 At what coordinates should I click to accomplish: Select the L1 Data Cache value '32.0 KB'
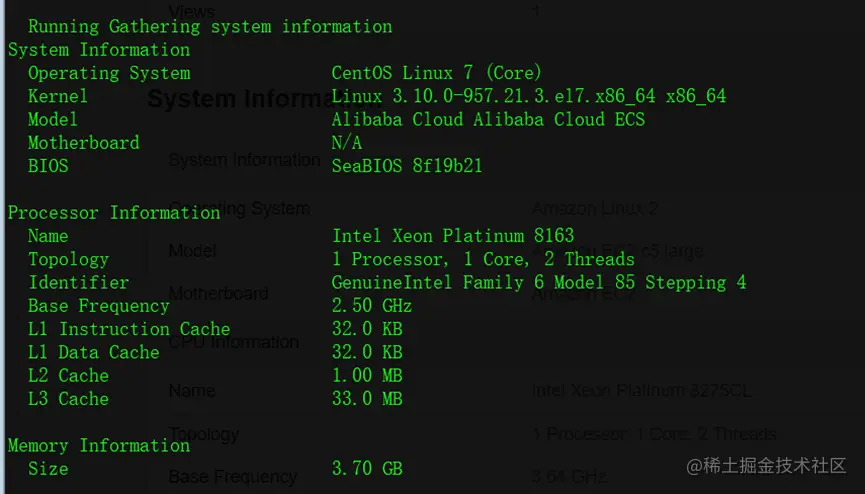[x=367, y=352]
